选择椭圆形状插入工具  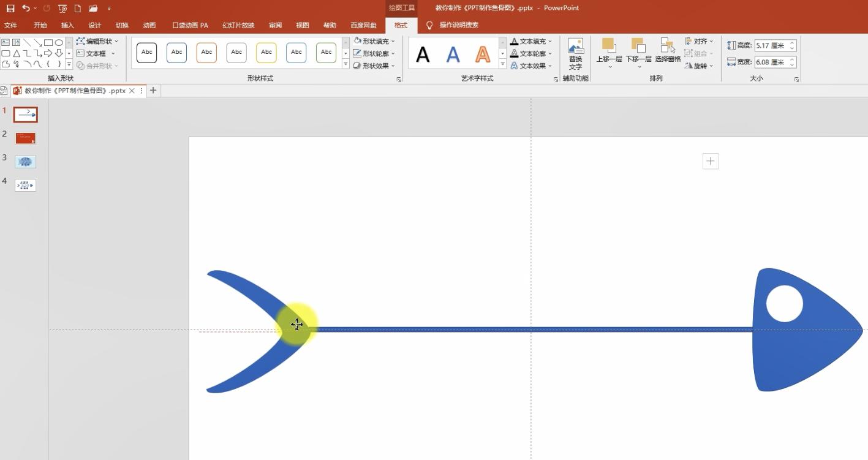(59, 43)
